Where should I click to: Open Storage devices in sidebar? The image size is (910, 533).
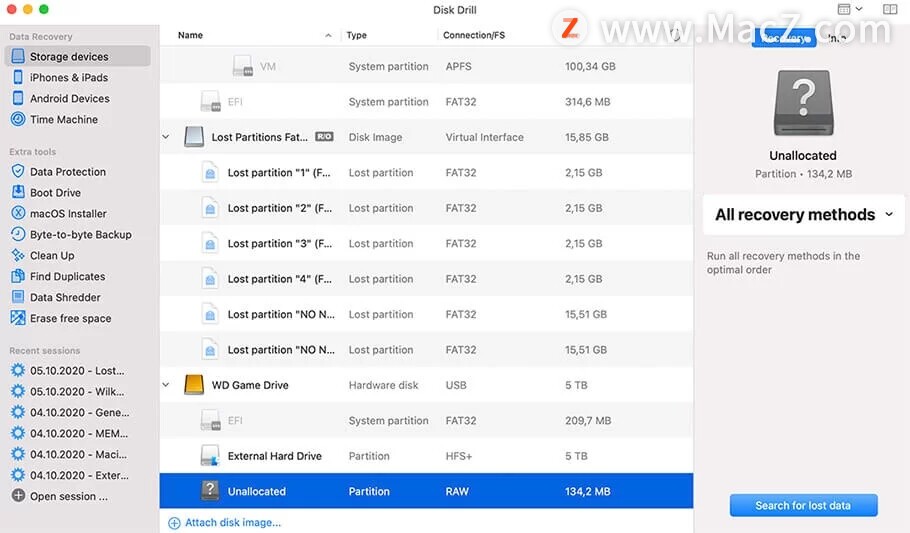77,56
